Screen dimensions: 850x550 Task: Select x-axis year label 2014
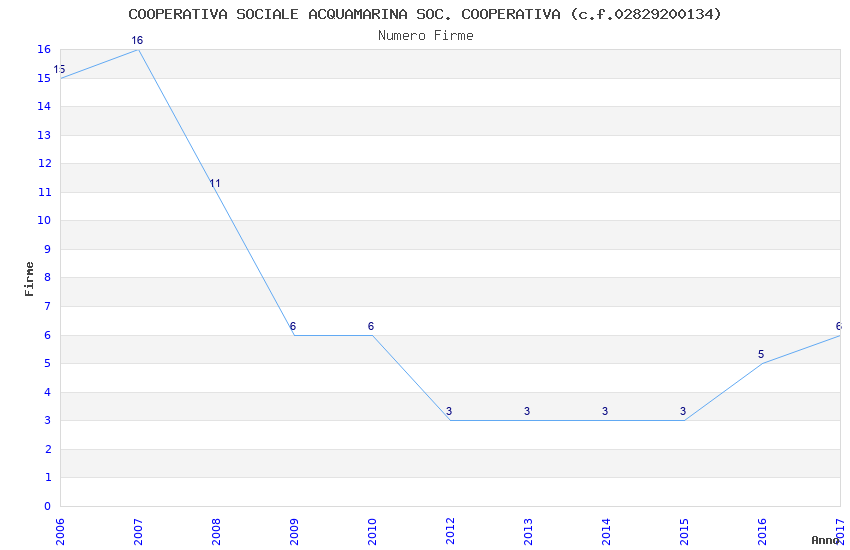[606, 532]
